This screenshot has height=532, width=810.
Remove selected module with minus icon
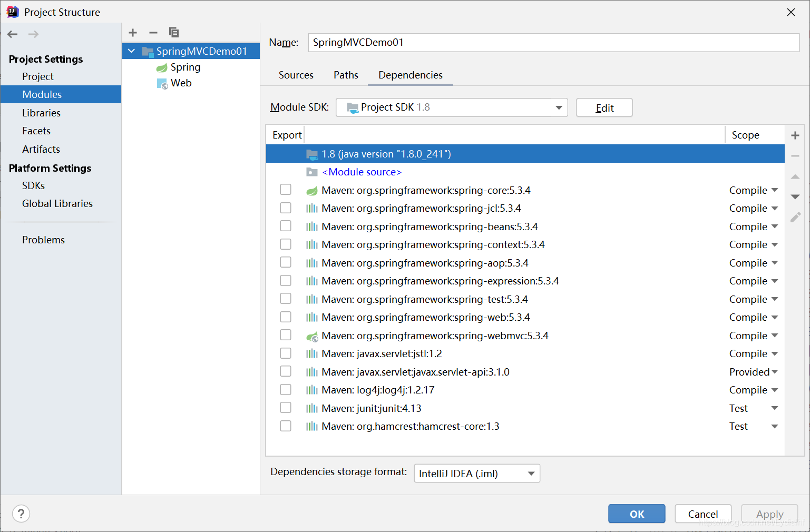coord(153,33)
